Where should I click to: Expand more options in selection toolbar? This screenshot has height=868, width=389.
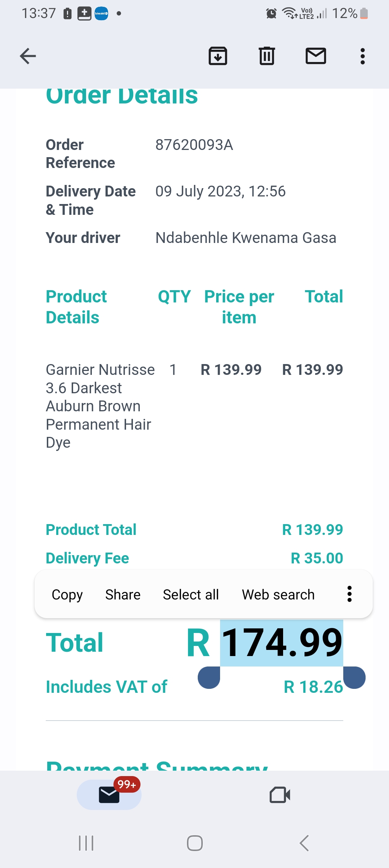click(349, 594)
